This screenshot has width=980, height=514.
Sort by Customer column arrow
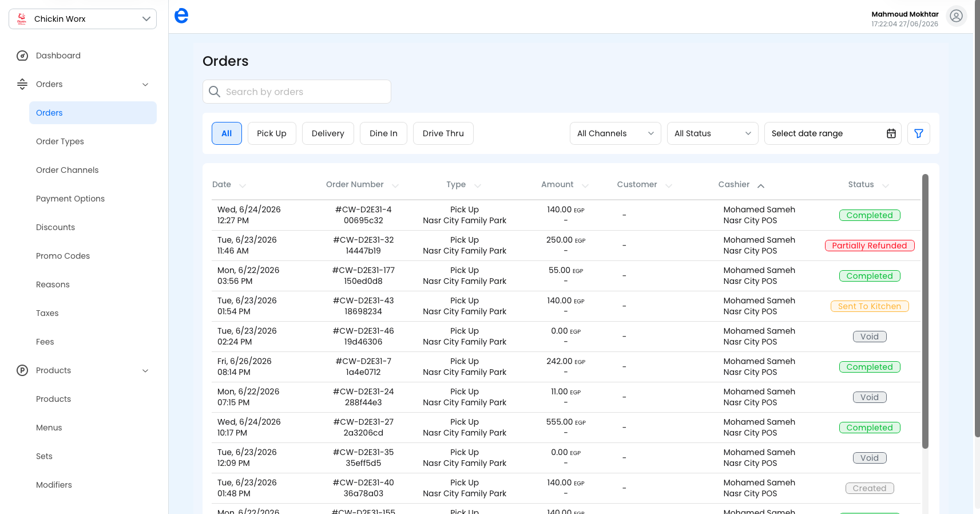(669, 185)
